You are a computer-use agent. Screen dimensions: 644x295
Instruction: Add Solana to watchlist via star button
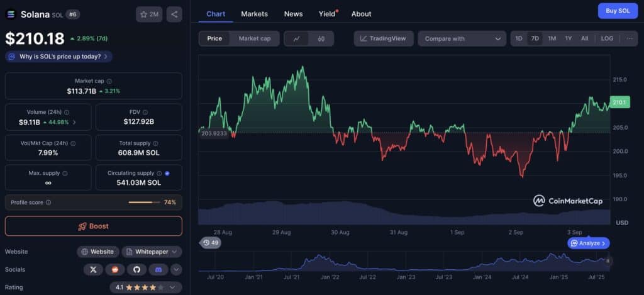149,14
